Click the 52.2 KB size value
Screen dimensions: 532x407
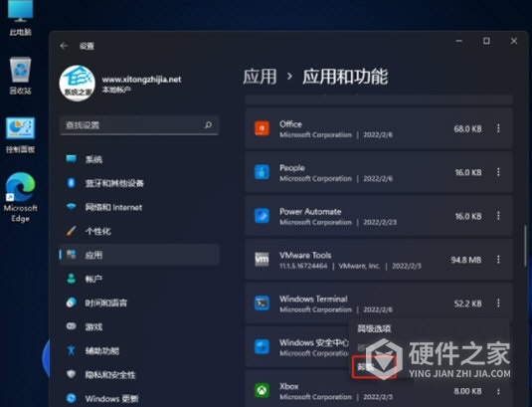(468, 304)
